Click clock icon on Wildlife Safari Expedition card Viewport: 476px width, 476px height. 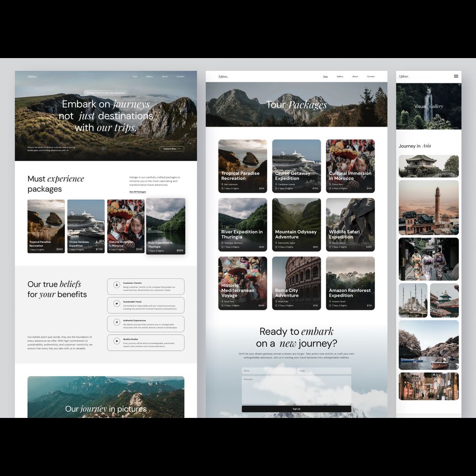[330, 247]
